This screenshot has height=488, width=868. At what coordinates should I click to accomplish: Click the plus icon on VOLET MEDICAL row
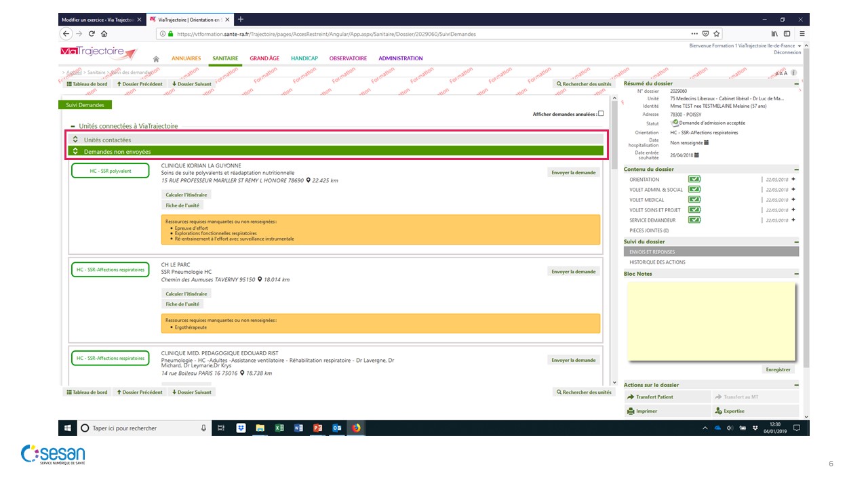[793, 200]
